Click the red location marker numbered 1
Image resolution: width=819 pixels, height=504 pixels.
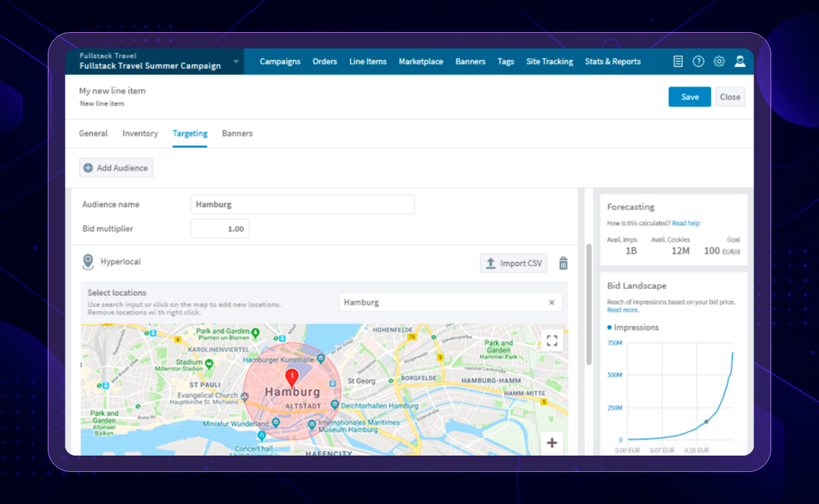pos(291,379)
